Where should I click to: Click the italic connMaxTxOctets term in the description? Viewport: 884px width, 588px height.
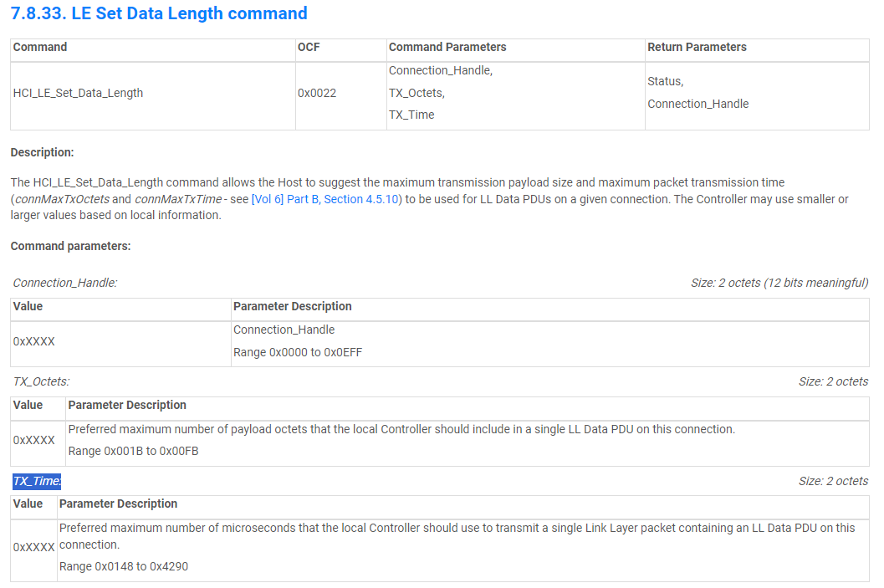click(x=61, y=199)
